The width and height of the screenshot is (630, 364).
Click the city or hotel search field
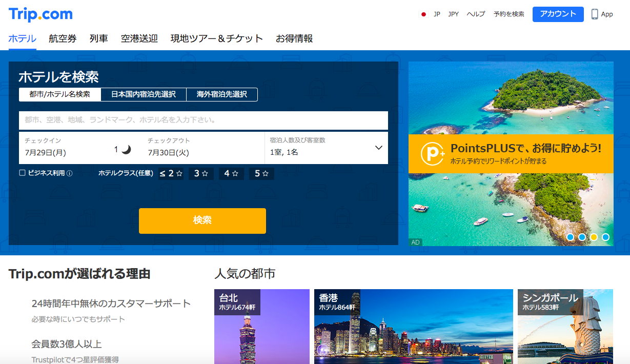pos(203,120)
